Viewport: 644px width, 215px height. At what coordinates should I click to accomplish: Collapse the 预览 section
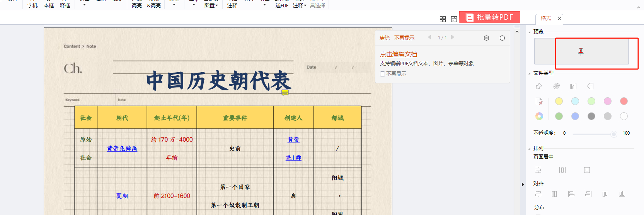530,32
